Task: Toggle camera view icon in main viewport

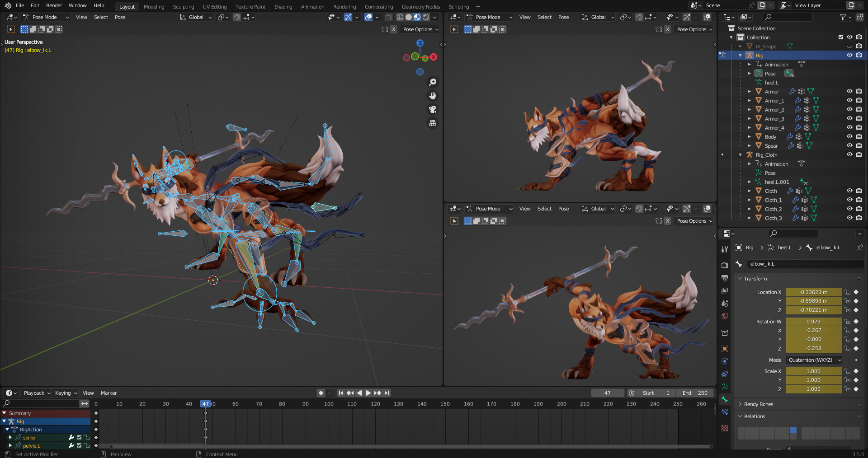Action: tap(433, 109)
